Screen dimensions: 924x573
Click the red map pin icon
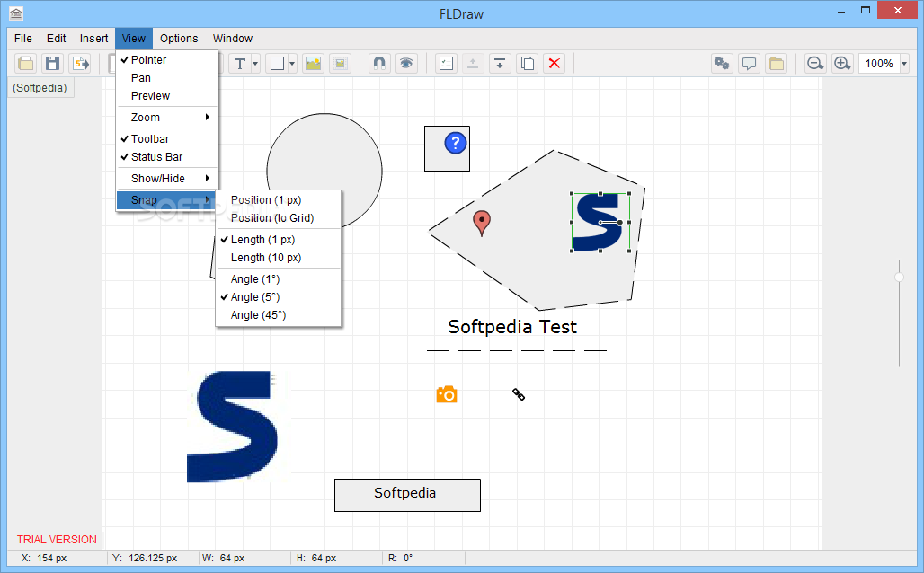point(482,224)
